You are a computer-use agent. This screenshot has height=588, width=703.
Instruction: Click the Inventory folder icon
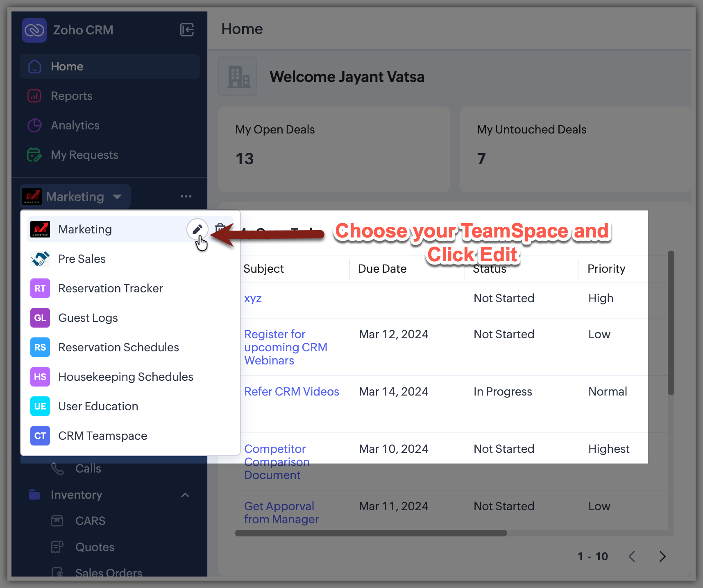point(34,495)
